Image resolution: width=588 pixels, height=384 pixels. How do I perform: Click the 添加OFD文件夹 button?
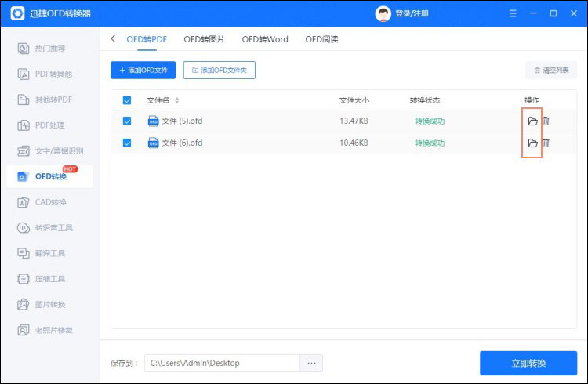(220, 71)
